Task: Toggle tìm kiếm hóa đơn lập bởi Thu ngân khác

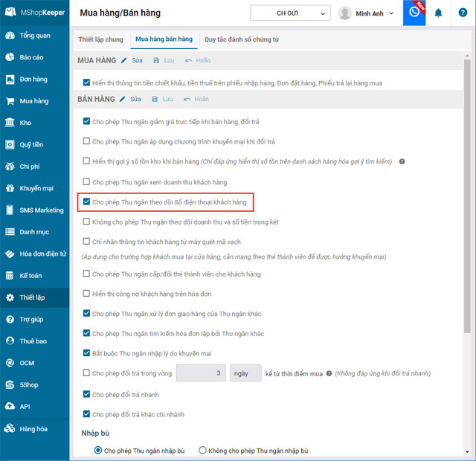Action: tap(86, 333)
